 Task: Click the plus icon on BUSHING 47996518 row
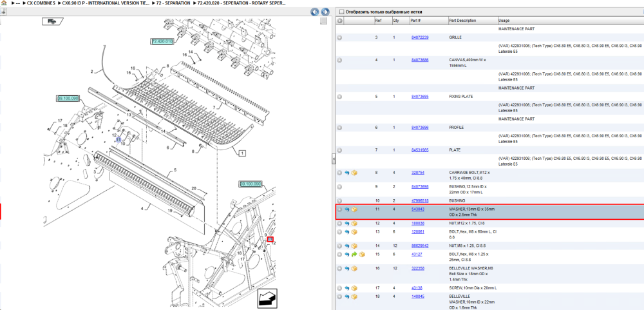pyautogui.click(x=339, y=200)
